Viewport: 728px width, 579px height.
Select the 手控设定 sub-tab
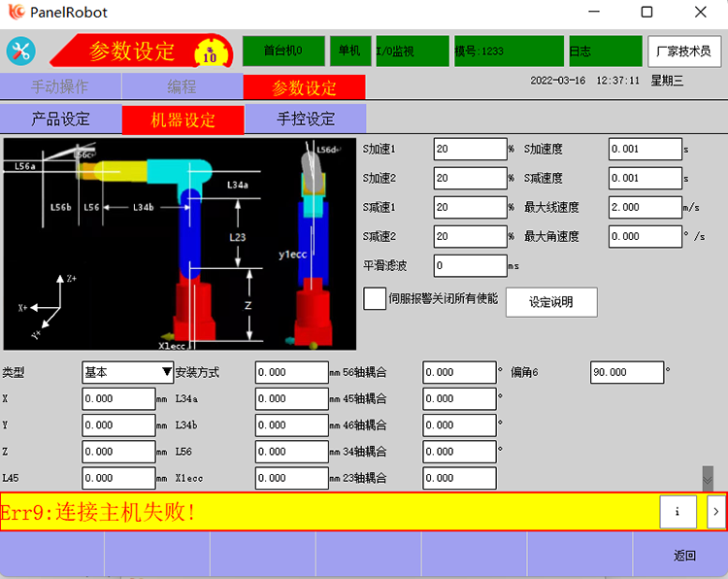click(306, 119)
